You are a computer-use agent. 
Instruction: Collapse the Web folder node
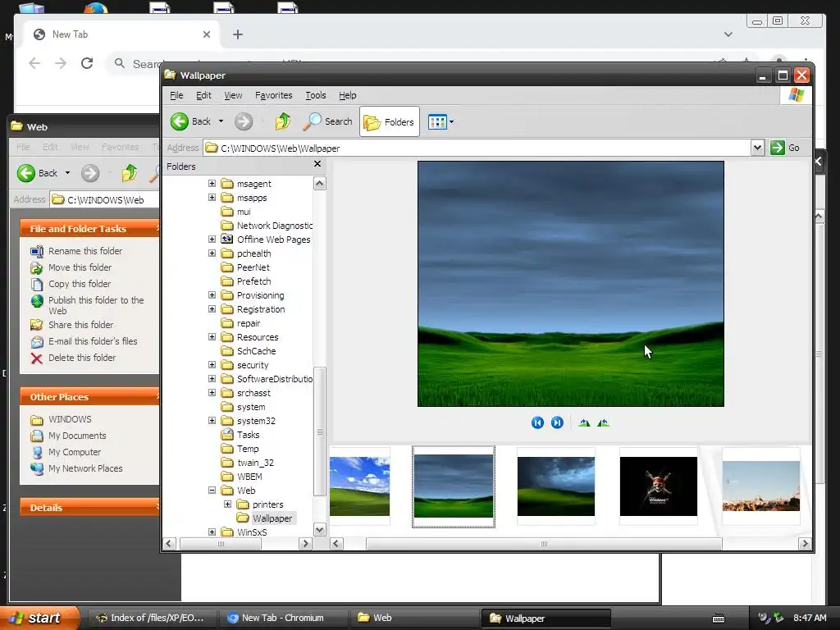(212, 491)
